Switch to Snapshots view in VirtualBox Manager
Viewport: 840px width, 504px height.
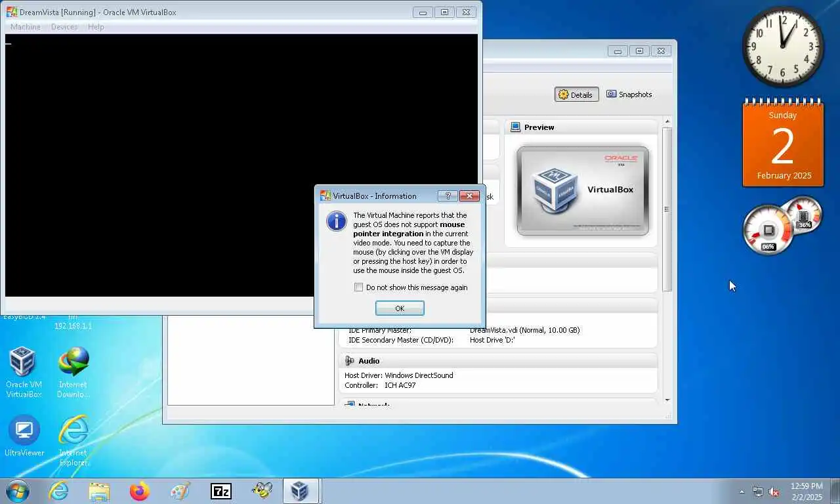coord(629,94)
